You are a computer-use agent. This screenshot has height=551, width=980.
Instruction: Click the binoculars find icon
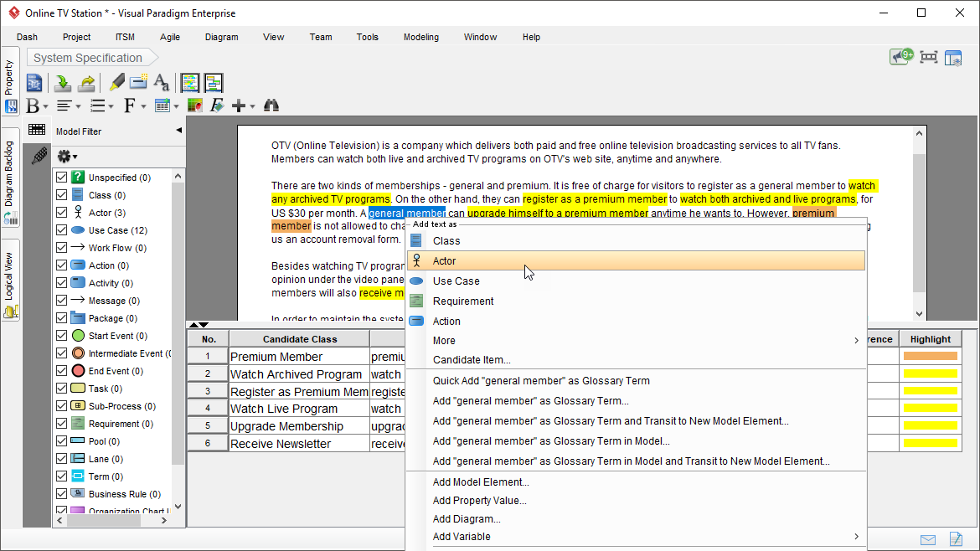pyautogui.click(x=271, y=106)
